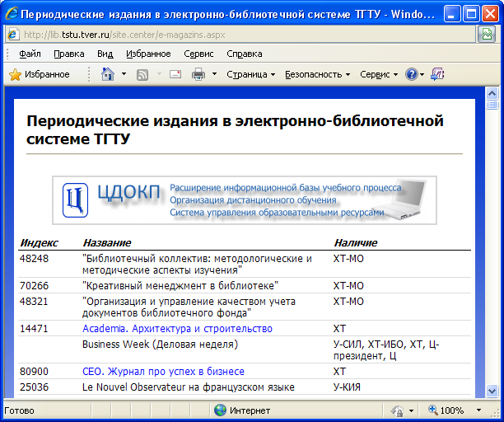Close the Internet Explorer window
The image size is (504, 422).
pyautogui.click(x=490, y=14)
